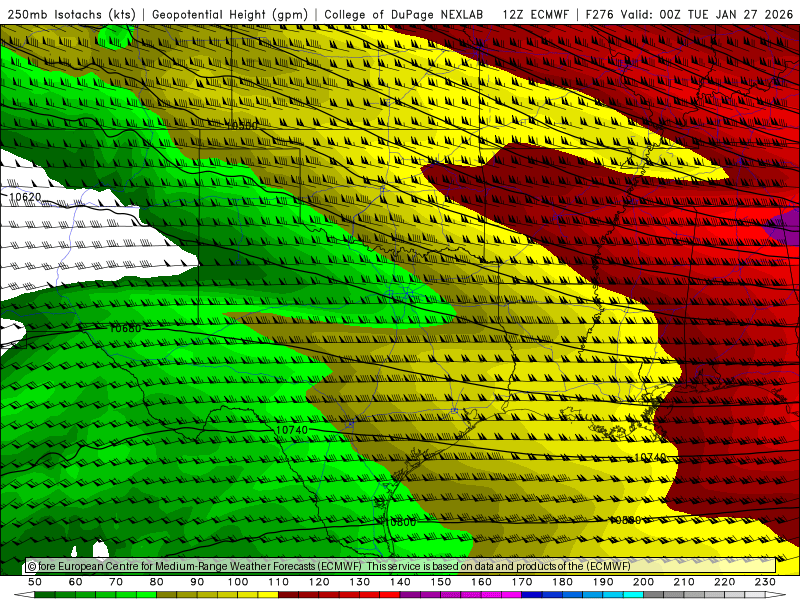Click the 'Geopotential Height (gpm)' title text
Viewport: 800px width, 600px height.
[x=230, y=15]
